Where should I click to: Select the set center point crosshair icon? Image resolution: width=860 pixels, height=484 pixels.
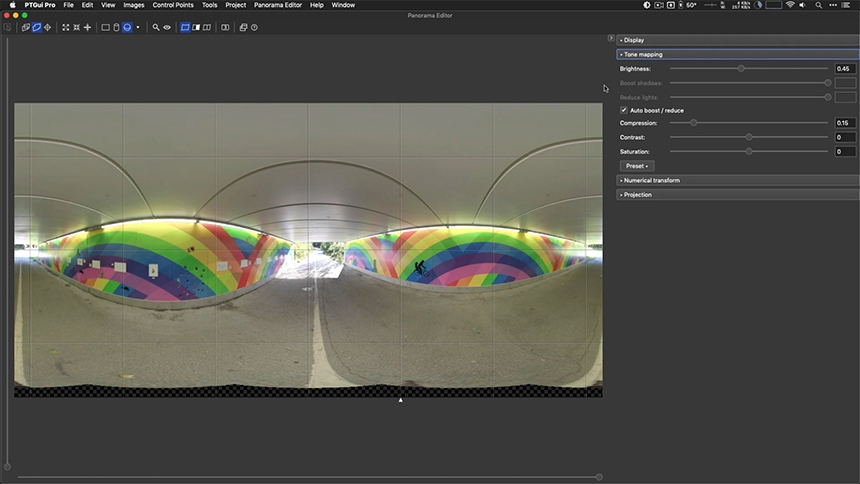48,27
